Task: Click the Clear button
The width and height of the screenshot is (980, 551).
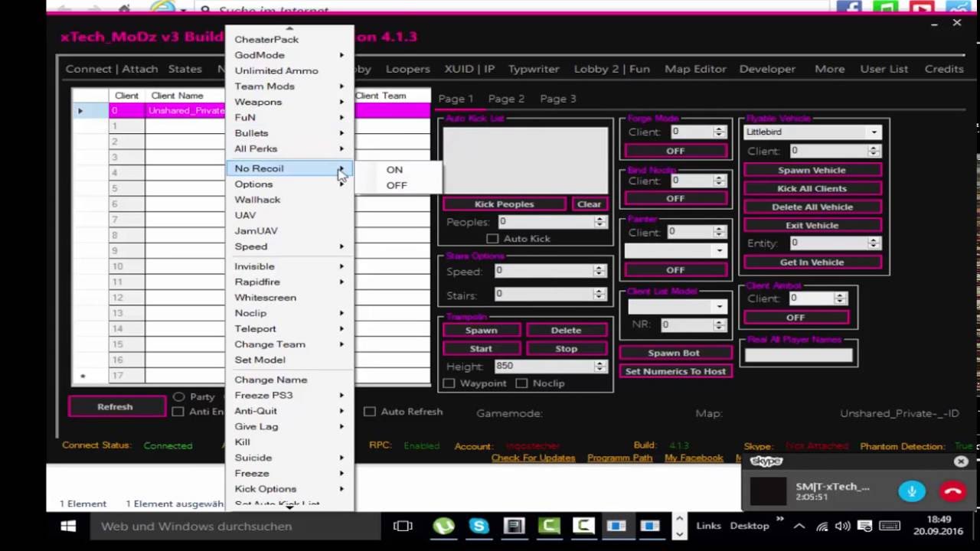Action: [589, 204]
